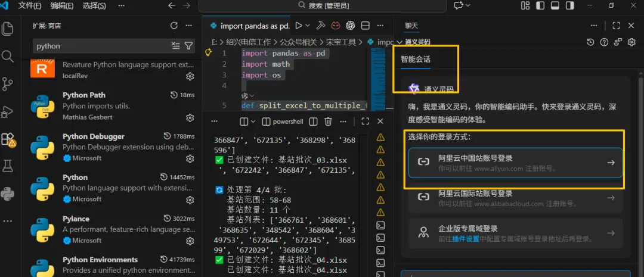
Task: Go back with title bar left arrow
Action: [x=172, y=5]
